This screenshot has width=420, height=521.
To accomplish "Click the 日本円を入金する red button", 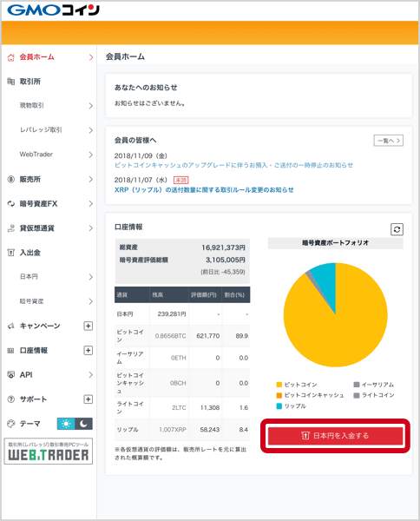I will pyautogui.click(x=335, y=436).
